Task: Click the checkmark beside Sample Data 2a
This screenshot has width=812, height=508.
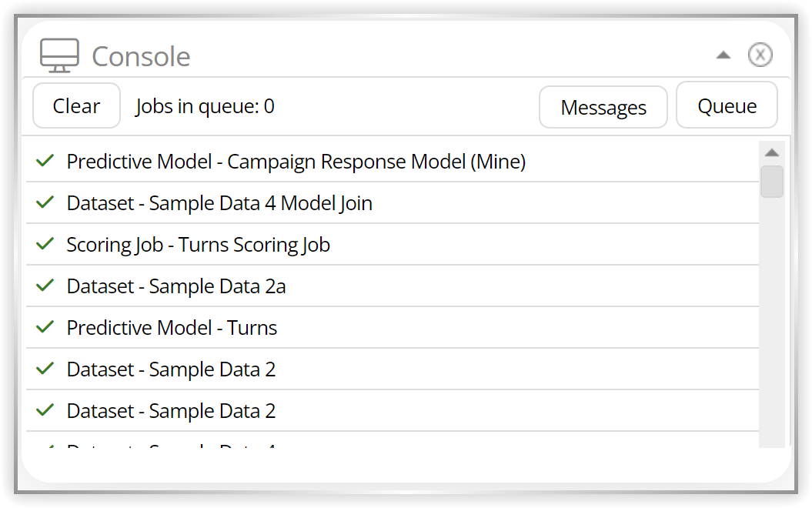Action: (45, 286)
